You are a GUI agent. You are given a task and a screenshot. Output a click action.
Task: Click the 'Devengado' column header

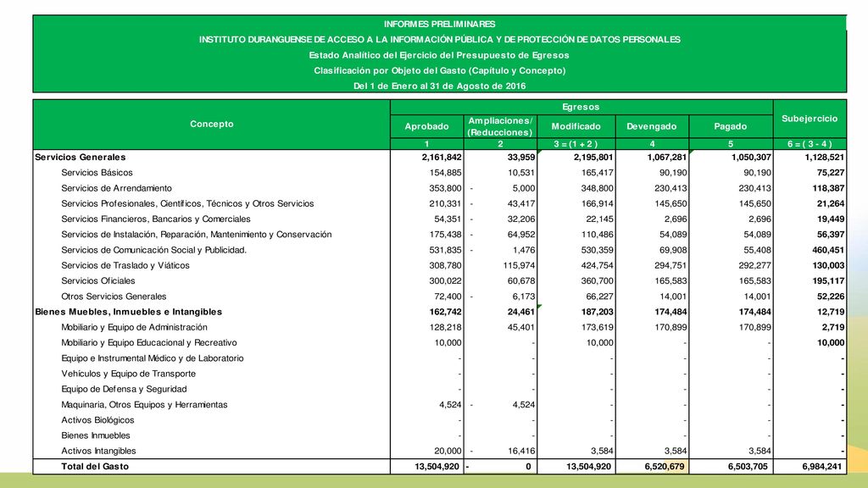click(x=652, y=126)
